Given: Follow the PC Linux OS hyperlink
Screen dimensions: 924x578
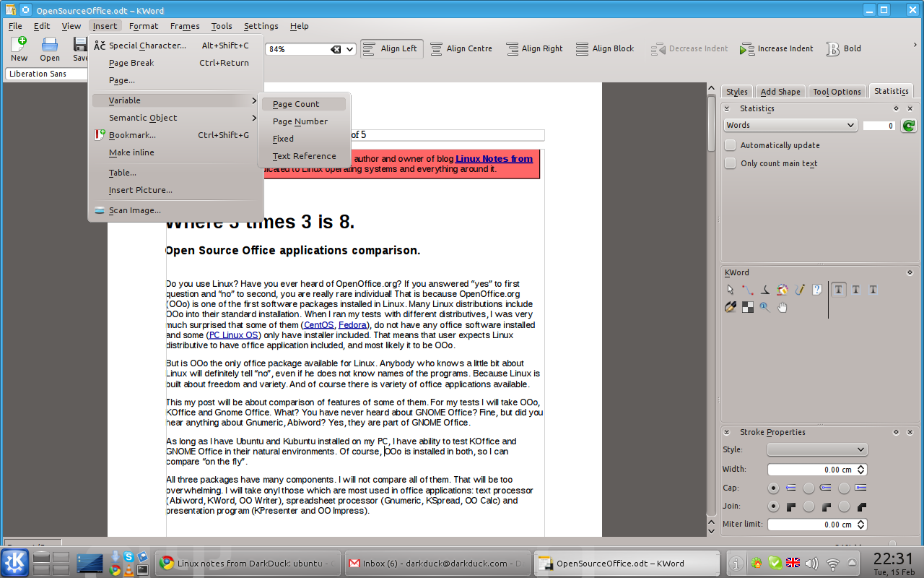Looking at the screenshot, I should click(x=233, y=335).
